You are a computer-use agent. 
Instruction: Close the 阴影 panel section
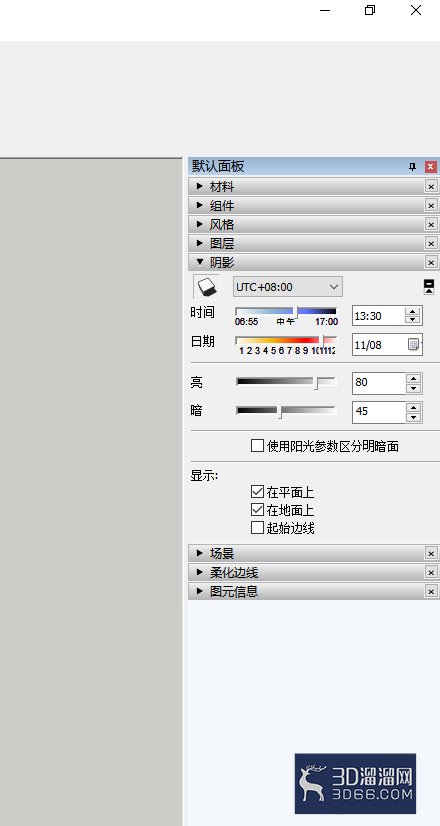coord(431,262)
